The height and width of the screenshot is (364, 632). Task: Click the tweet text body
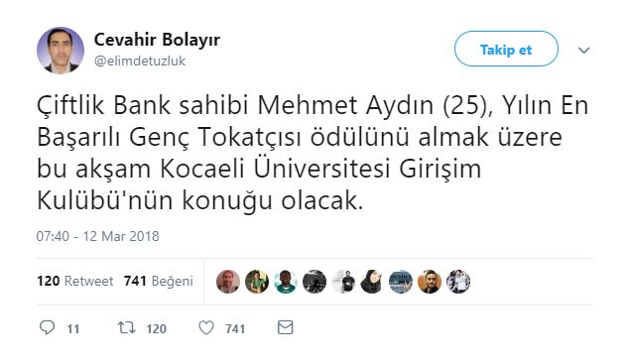313,153
